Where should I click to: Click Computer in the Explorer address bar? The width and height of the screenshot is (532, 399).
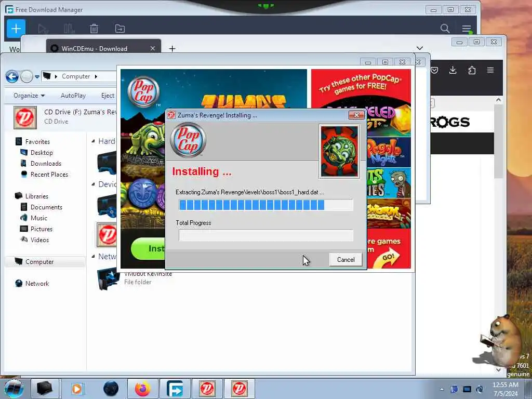(x=76, y=76)
